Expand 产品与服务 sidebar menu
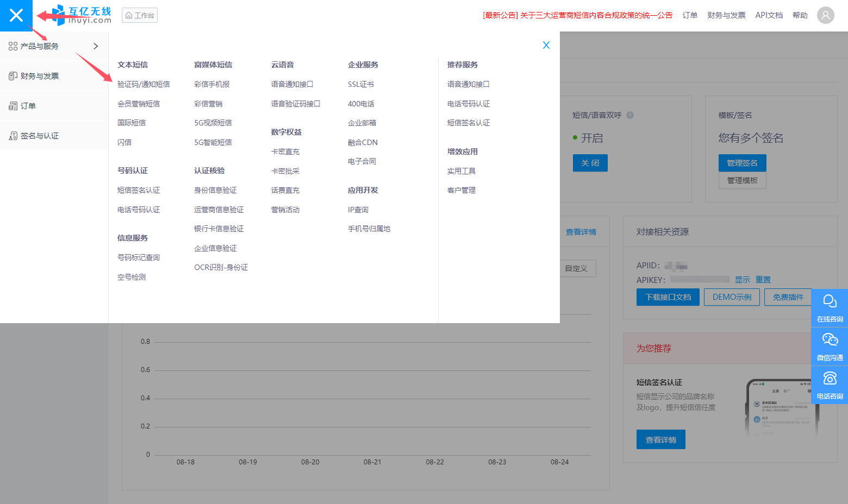Image resolution: width=848 pixels, height=504 pixels. pos(54,46)
